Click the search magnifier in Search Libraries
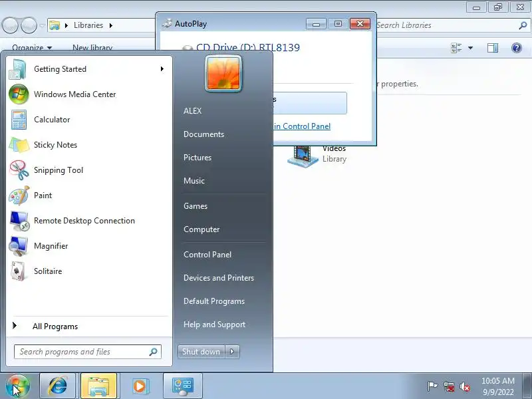532x399 pixels. 523,25
